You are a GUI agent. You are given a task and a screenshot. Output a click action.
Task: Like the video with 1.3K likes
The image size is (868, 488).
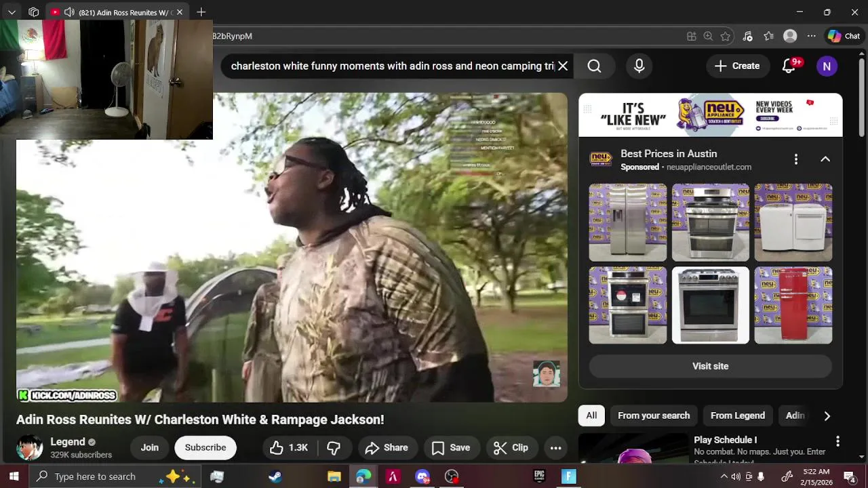(290, 447)
